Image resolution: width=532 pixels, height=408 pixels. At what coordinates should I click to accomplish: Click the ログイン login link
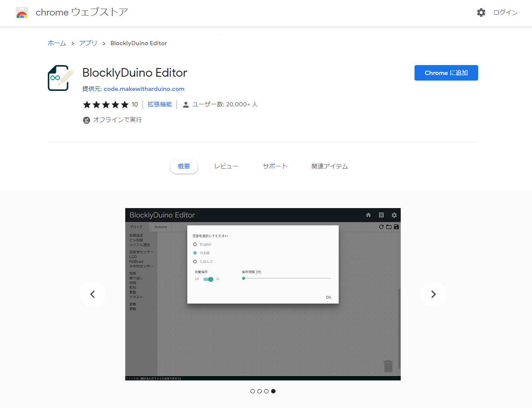click(505, 12)
